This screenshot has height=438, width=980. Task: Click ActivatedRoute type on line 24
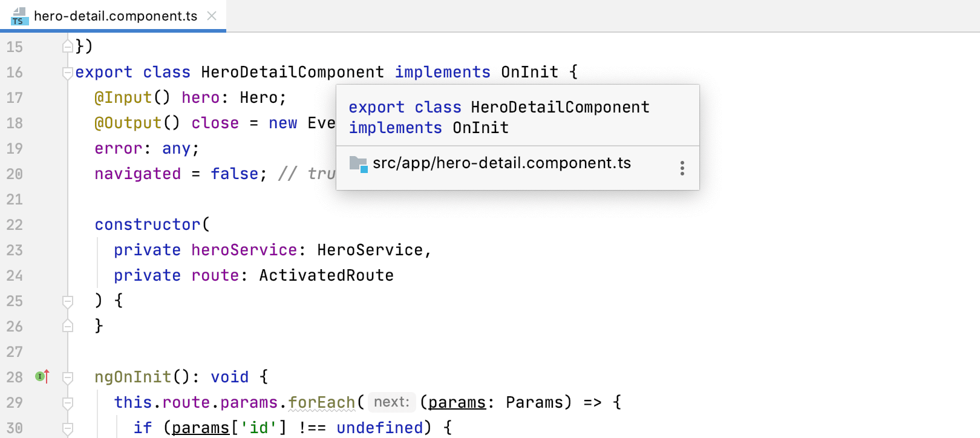(x=326, y=275)
